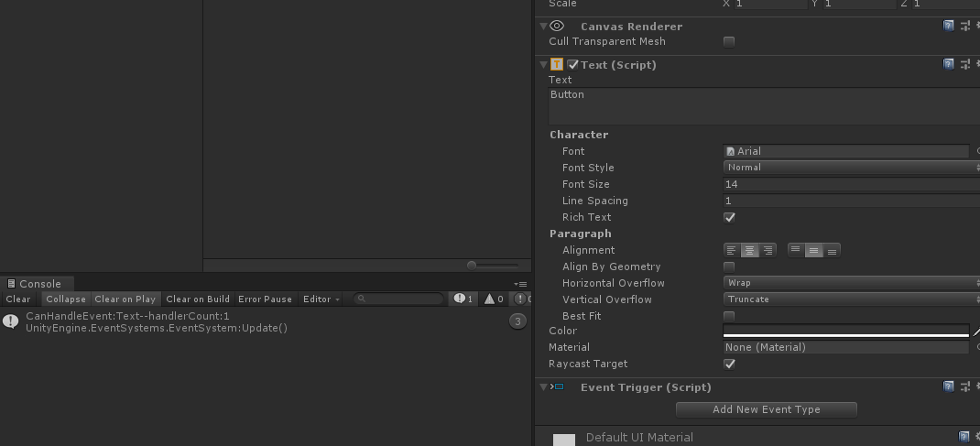Open help for Event Trigger component

[x=948, y=386]
